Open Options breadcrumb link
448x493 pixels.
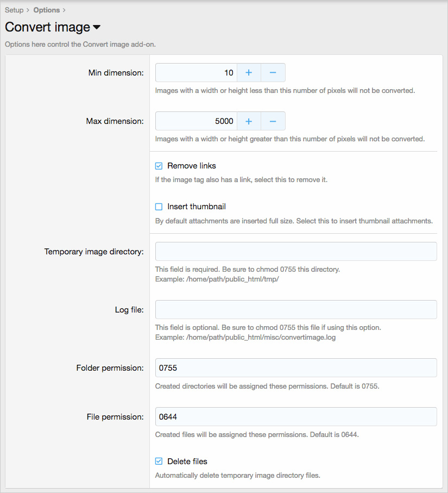(x=46, y=10)
